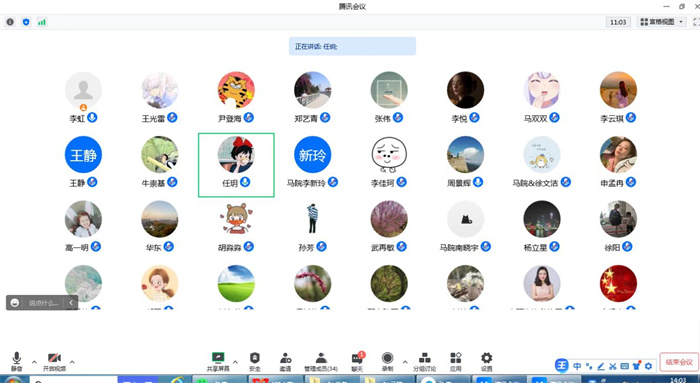This screenshot has width=700, height=383.
Task: Select 尹登海's tiger avatar
Action: pos(236,90)
